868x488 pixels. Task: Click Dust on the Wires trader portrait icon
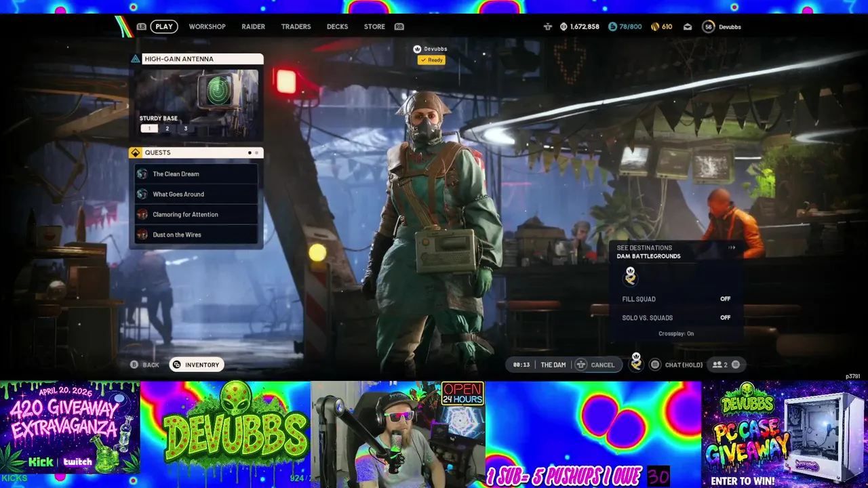click(x=142, y=235)
